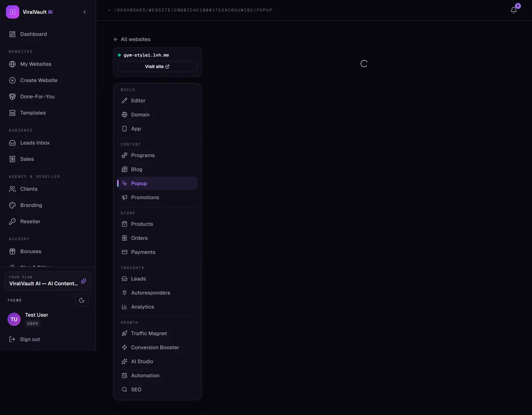Open the Editor pencil icon
The height and width of the screenshot is (415, 532).
[125, 101]
